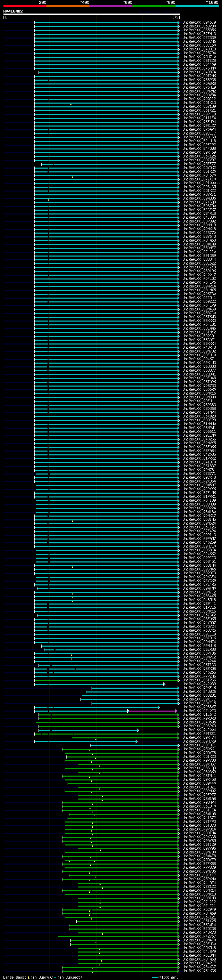Click label UniRef100_C7J0T3
The height and width of the screenshot is (980, 222).
pyautogui.click(x=199, y=711)
